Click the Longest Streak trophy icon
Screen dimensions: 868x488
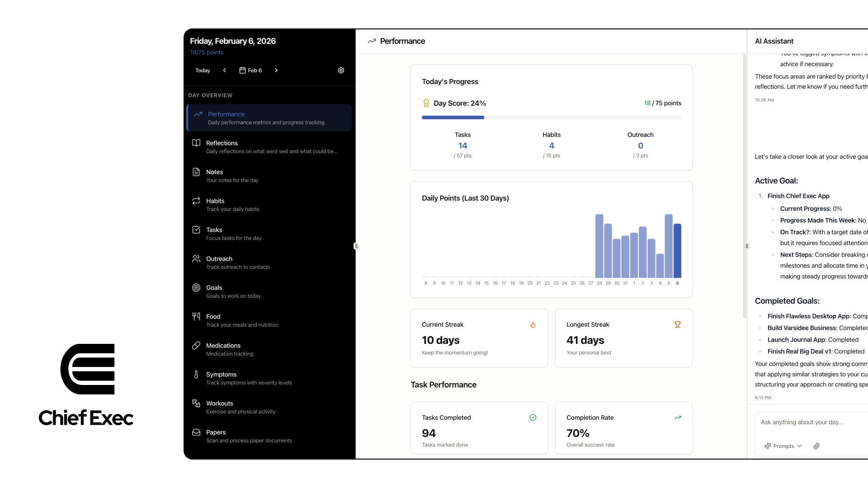[677, 324]
